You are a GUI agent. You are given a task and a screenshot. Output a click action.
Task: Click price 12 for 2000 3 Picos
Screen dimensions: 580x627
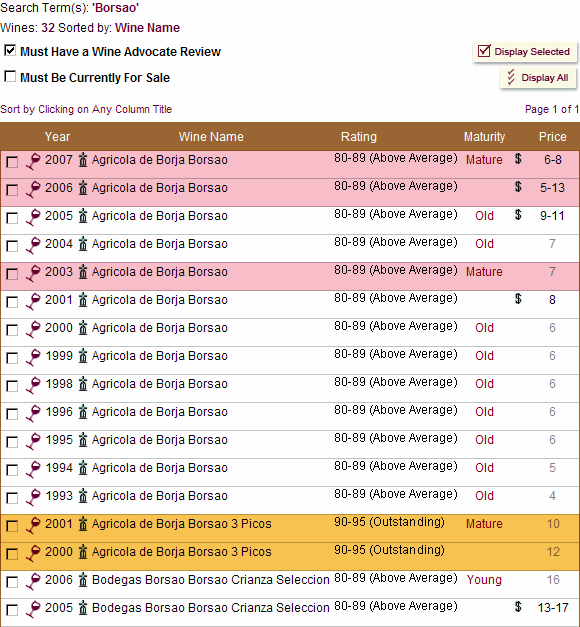pos(553,552)
